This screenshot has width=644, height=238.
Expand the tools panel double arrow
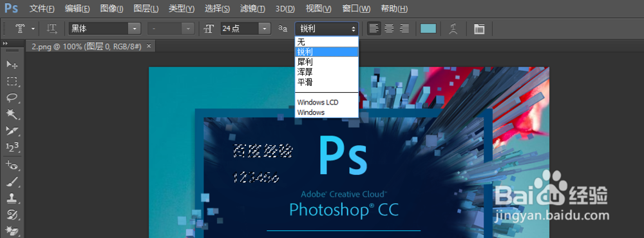[x=5, y=44]
